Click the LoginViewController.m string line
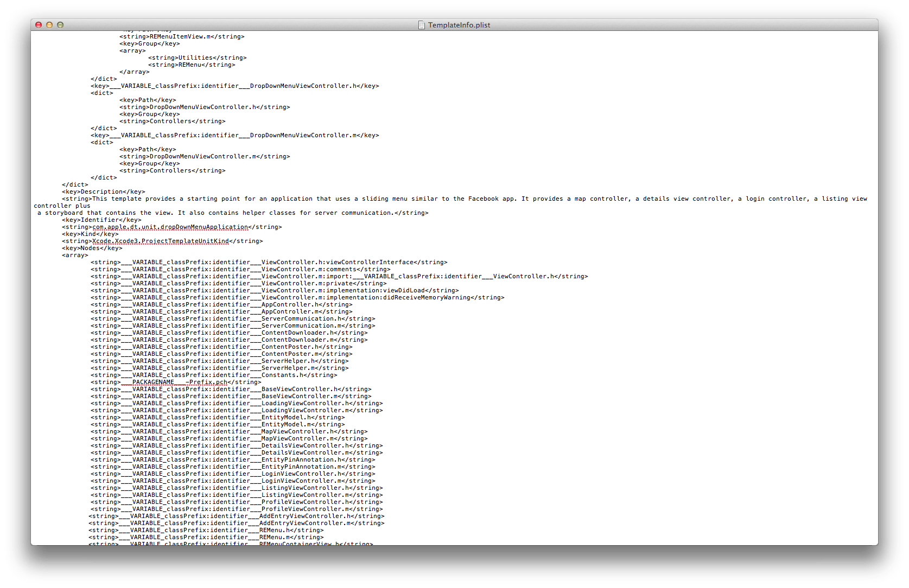This screenshot has height=588, width=909. tap(233, 481)
